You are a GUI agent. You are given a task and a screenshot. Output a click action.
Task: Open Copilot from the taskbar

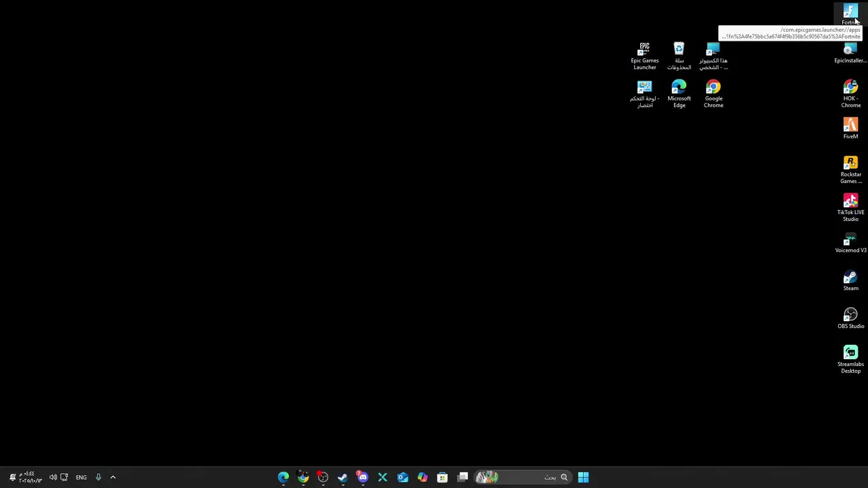coord(422,477)
